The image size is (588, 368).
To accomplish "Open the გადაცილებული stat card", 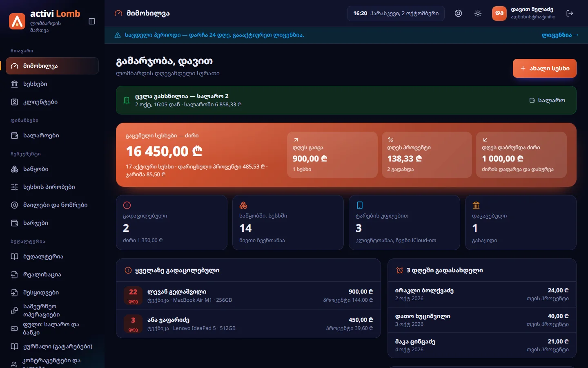I will [171, 222].
